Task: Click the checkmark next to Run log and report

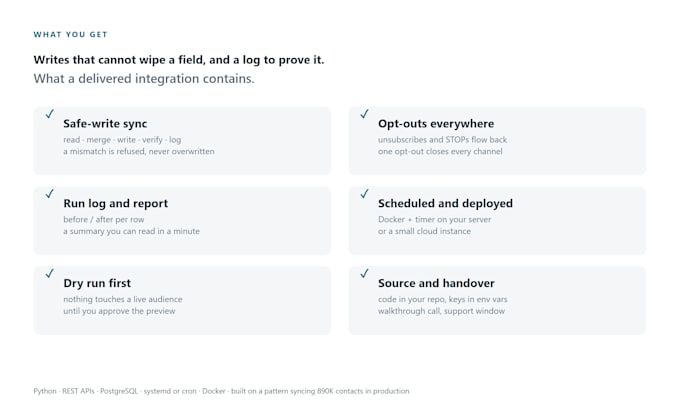Action: point(50,193)
